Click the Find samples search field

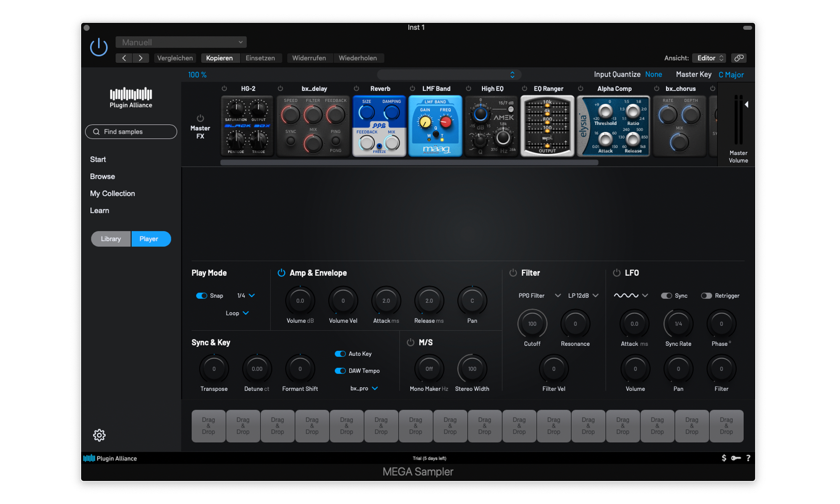click(131, 132)
